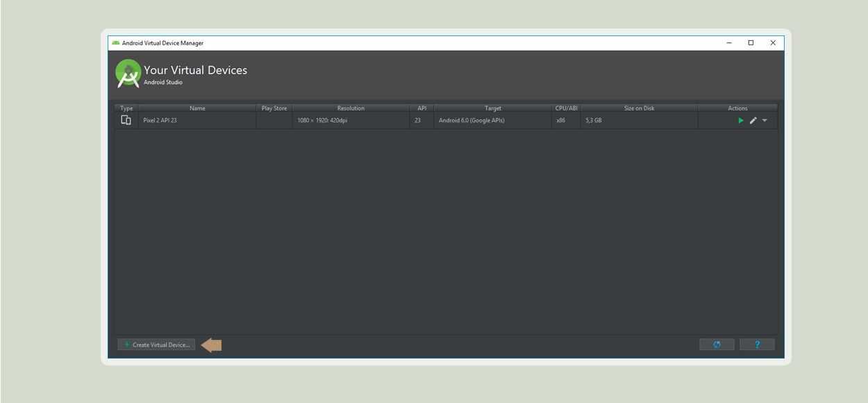868x403 pixels.
Task: Click the phone device type icon
Action: (126, 120)
